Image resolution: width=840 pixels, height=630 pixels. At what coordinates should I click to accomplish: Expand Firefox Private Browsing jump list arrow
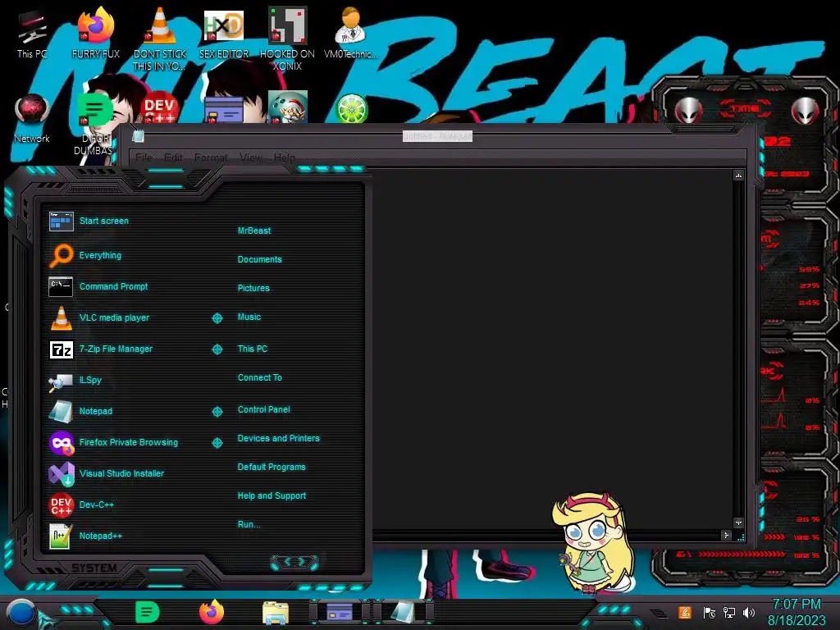tap(217, 442)
